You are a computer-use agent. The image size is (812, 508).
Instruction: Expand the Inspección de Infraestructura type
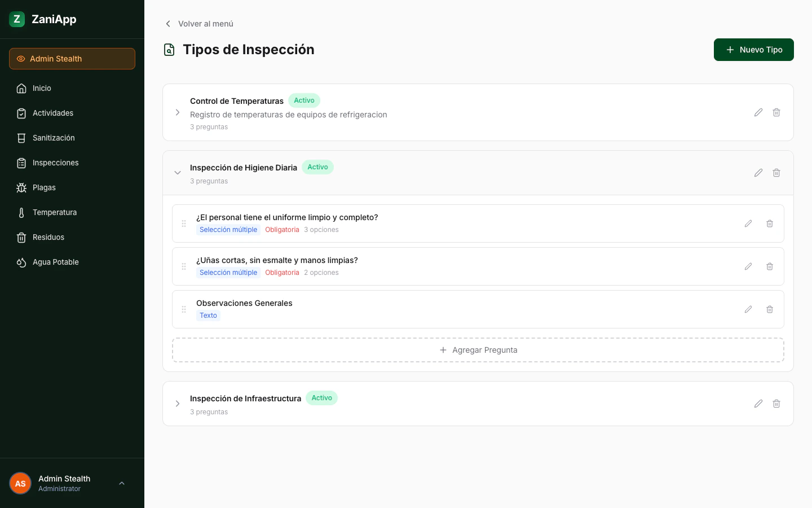point(178,404)
